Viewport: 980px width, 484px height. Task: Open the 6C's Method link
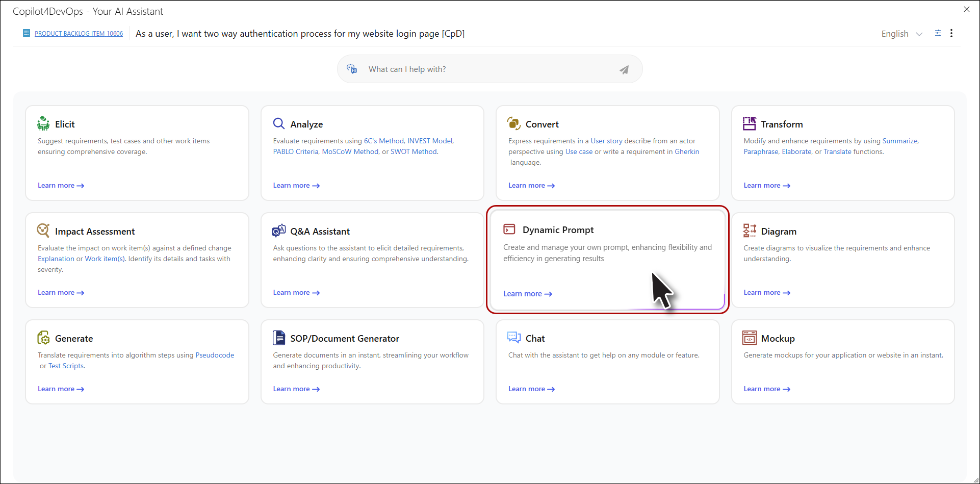point(383,141)
